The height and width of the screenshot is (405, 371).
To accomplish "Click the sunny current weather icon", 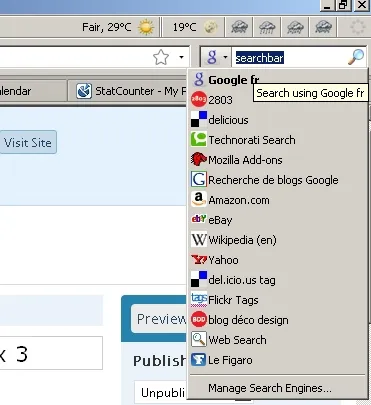I will (x=146, y=27).
